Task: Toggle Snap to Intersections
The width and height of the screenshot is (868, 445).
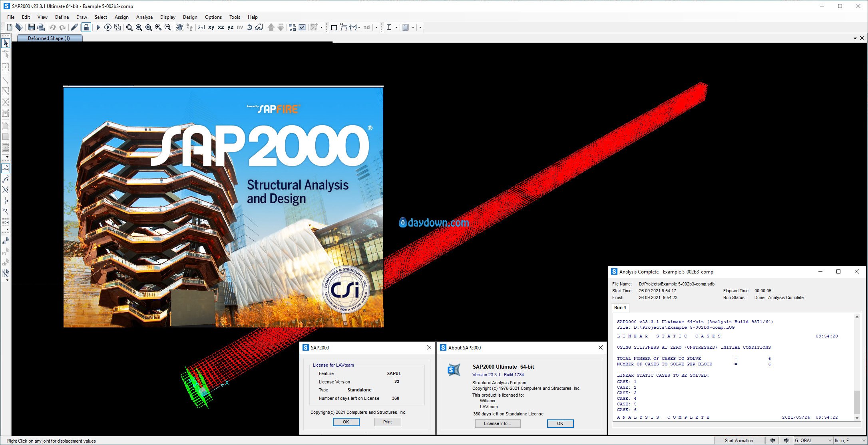Action: pyautogui.click(x=6, y=190)
